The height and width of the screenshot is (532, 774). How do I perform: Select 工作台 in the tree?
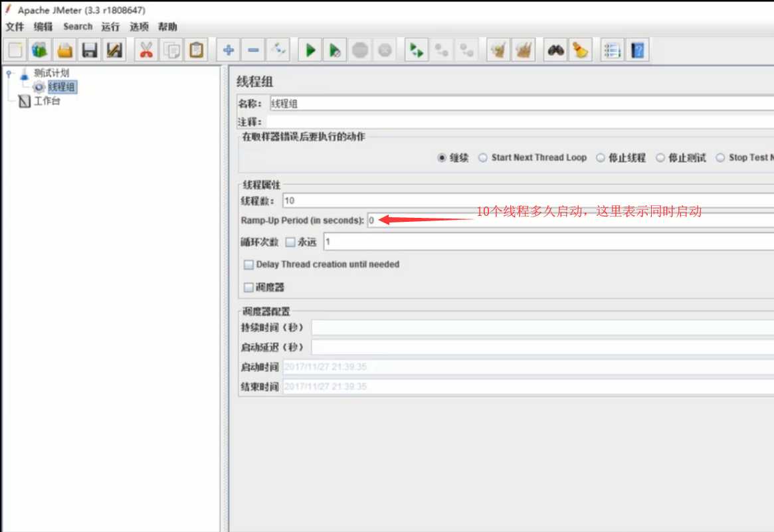(47, 101)
